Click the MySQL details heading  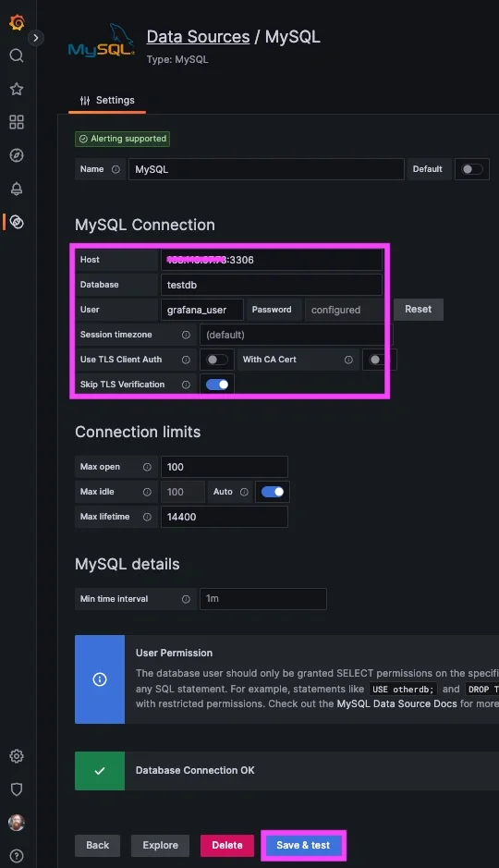(128, 564)
